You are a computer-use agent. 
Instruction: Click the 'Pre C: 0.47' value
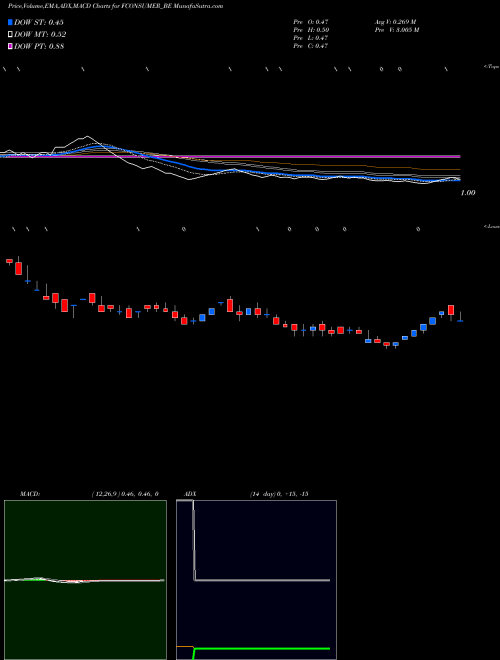click(311, 46)
